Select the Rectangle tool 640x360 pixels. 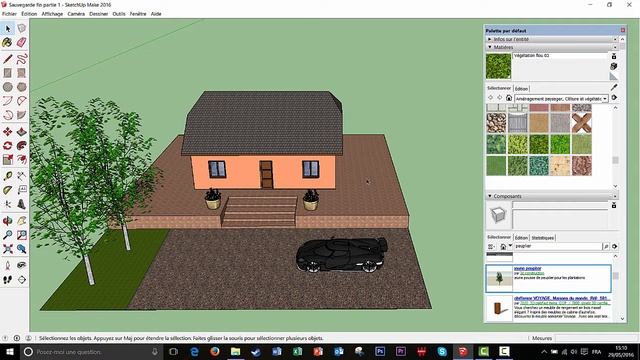pos(8,73)
